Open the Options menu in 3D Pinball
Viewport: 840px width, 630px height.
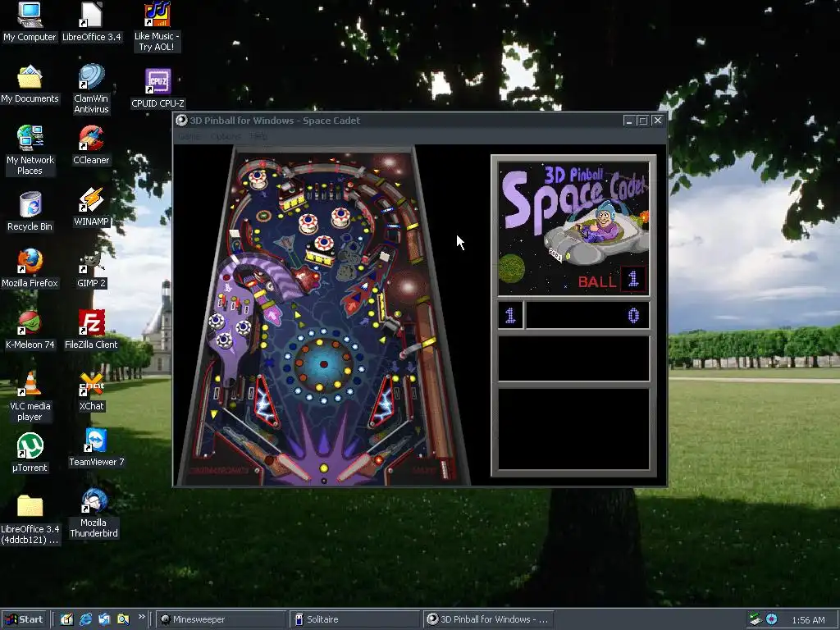(x=226, y=137)
